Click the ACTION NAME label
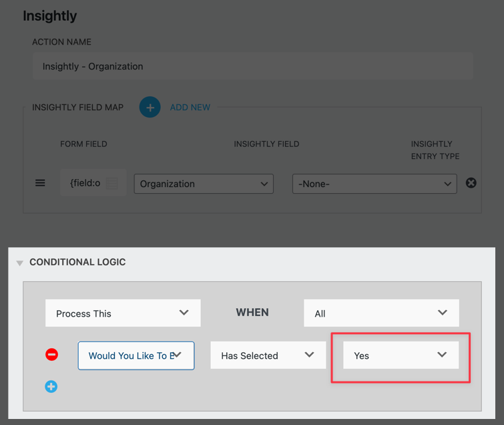Viewport: 504px width, 425px height. (x=61, y=42)
